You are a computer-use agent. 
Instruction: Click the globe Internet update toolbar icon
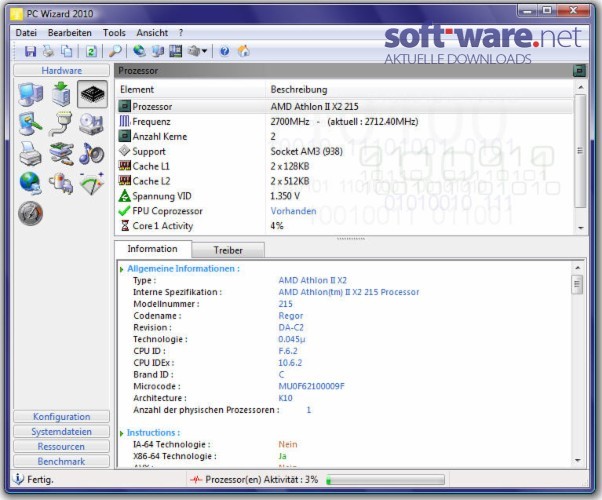click(x=139, y=51)
